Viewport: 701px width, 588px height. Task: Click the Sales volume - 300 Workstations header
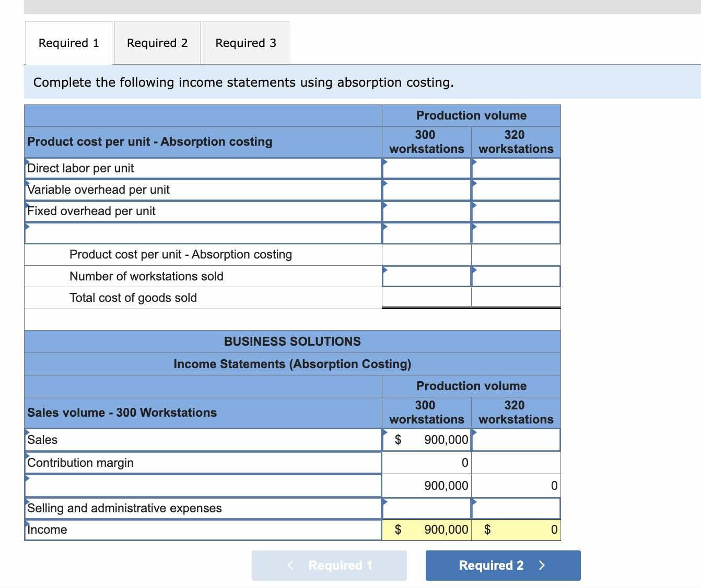[x=122, y=413]
